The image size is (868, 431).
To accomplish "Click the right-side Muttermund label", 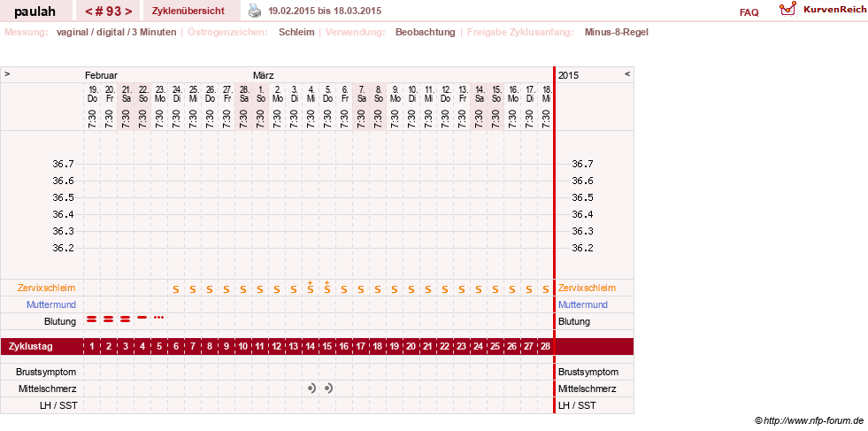I will (x=583, y=304).
